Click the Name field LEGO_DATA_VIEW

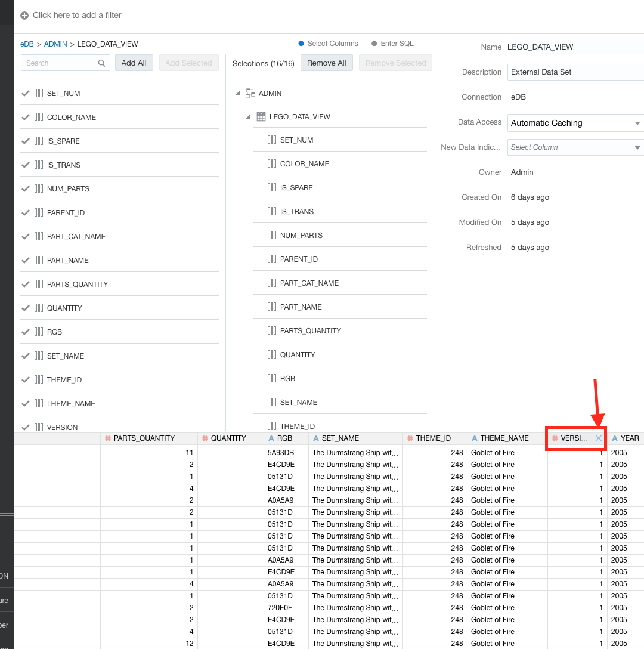point(540,47)
